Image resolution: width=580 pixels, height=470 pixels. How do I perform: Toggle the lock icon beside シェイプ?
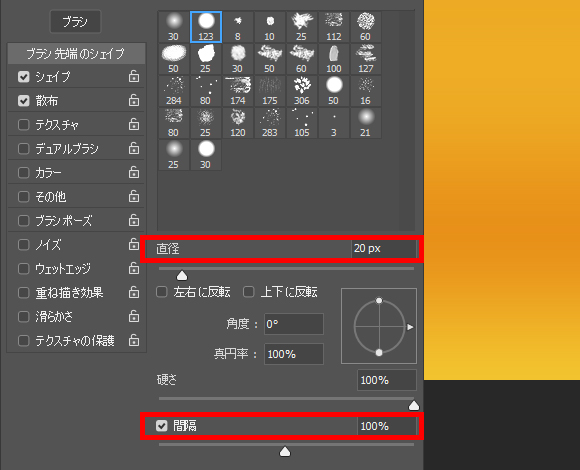coord(134,77)
